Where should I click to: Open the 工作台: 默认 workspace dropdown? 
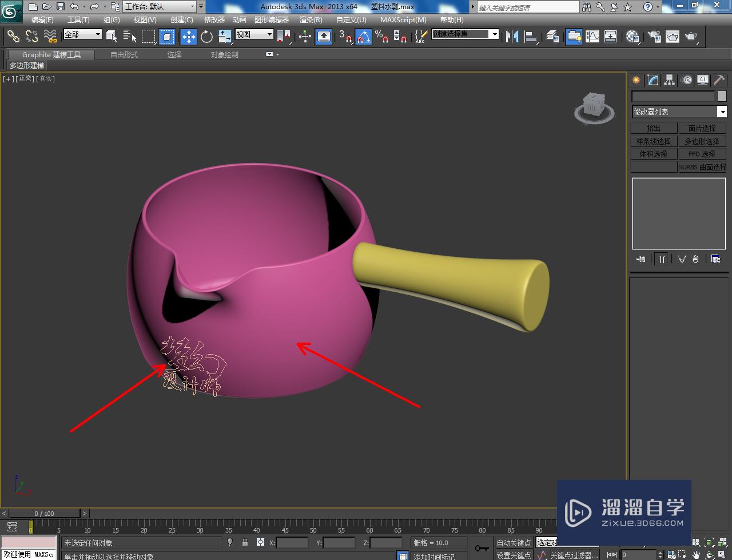pos(160,7)
